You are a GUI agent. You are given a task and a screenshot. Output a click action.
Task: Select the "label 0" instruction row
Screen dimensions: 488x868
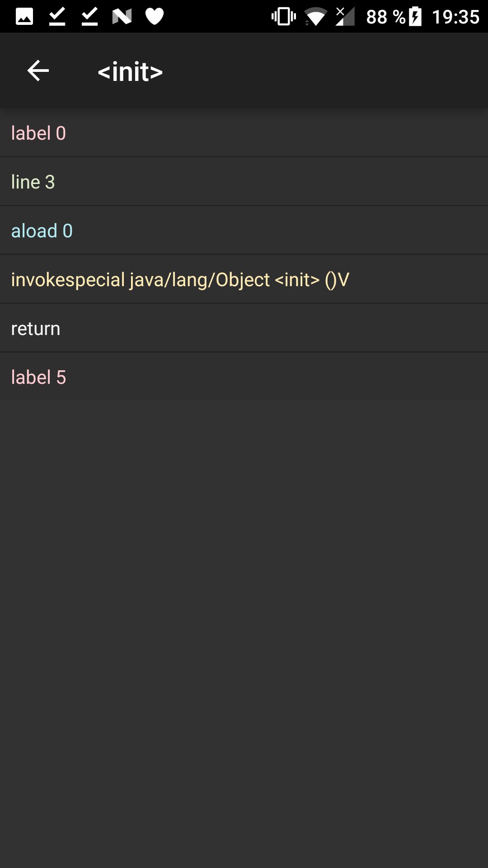point(244,133)
